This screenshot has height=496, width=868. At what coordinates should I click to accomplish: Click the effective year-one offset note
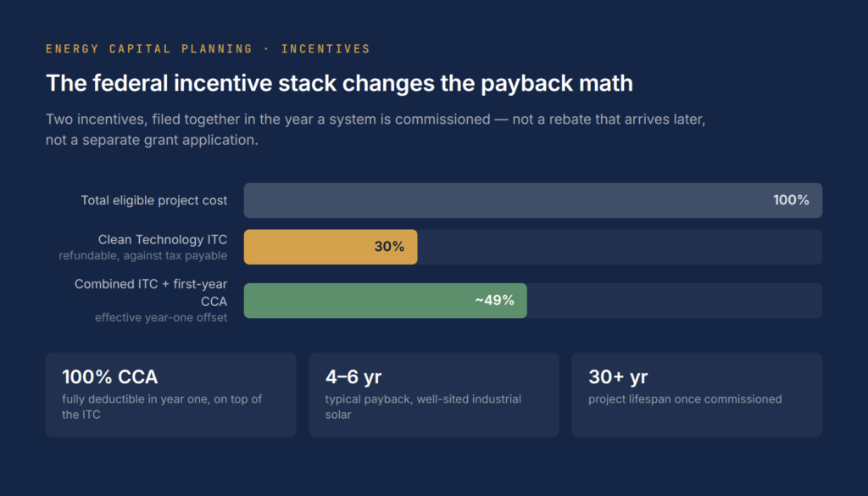click(x=161, y=318)
